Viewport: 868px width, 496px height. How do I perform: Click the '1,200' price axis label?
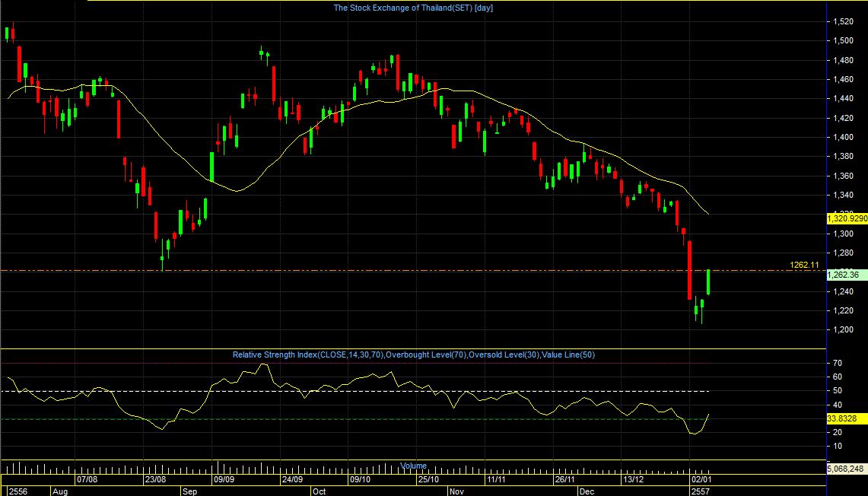click(x=843, y=330)
